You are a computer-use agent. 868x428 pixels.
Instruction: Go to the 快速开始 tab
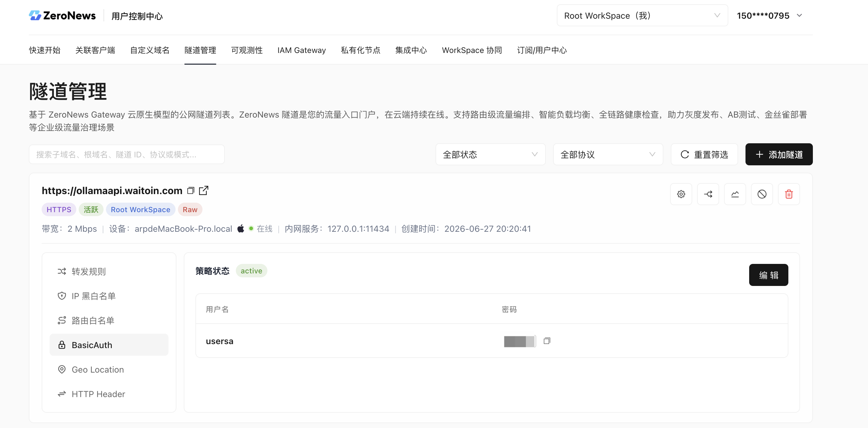pyautogui.click(x=44, y=50)
